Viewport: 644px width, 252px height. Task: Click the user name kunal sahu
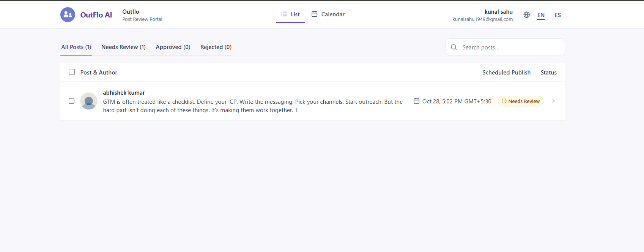tap(499, 12)
